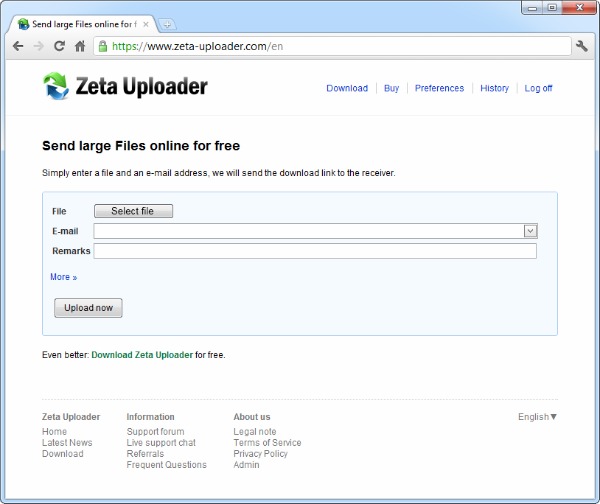This screenshot has width=600, height=504.
Task: Close the 'Send large Files online' tab
Action: [146, 24]
